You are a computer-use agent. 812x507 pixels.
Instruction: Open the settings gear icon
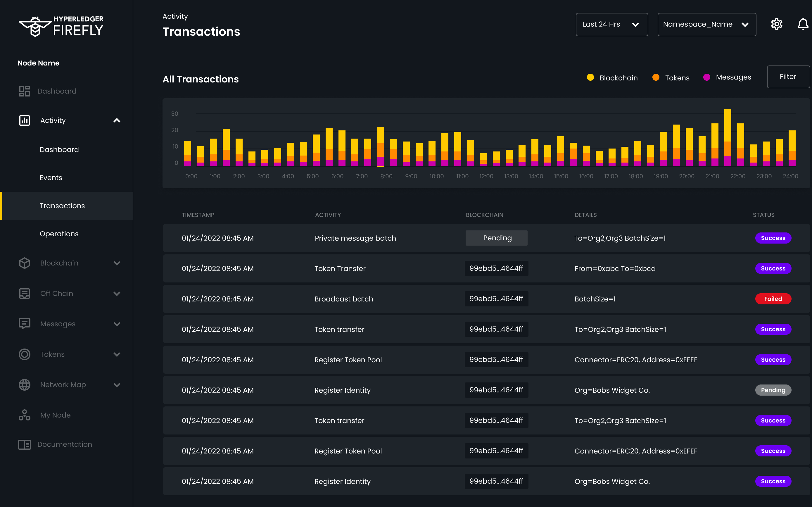[x=776, y=24]
